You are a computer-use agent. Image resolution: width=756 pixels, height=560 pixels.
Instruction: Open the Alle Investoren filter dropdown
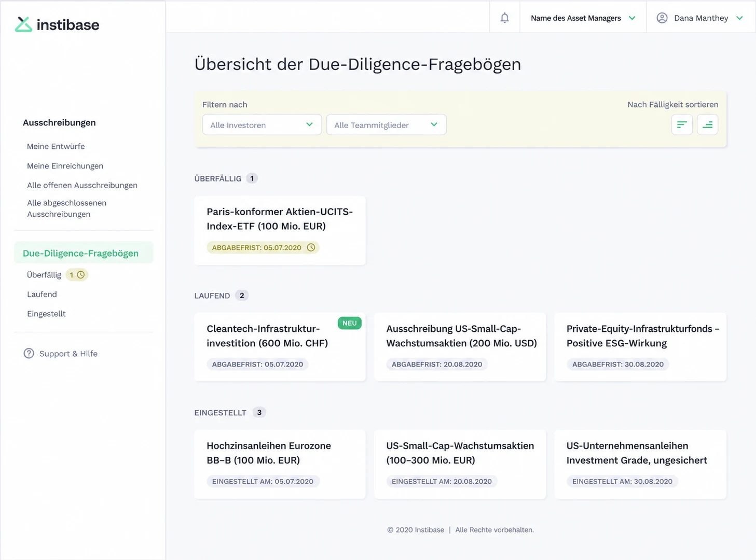point(262,124)
